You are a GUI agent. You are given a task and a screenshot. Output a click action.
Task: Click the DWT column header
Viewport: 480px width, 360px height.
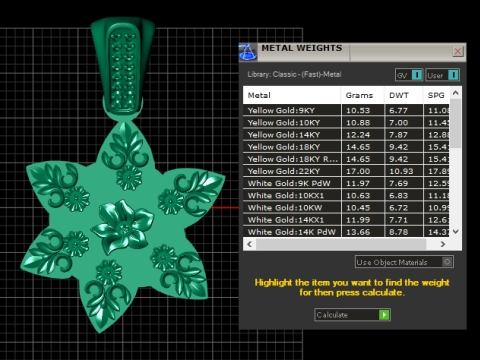(x=404, y=95)
